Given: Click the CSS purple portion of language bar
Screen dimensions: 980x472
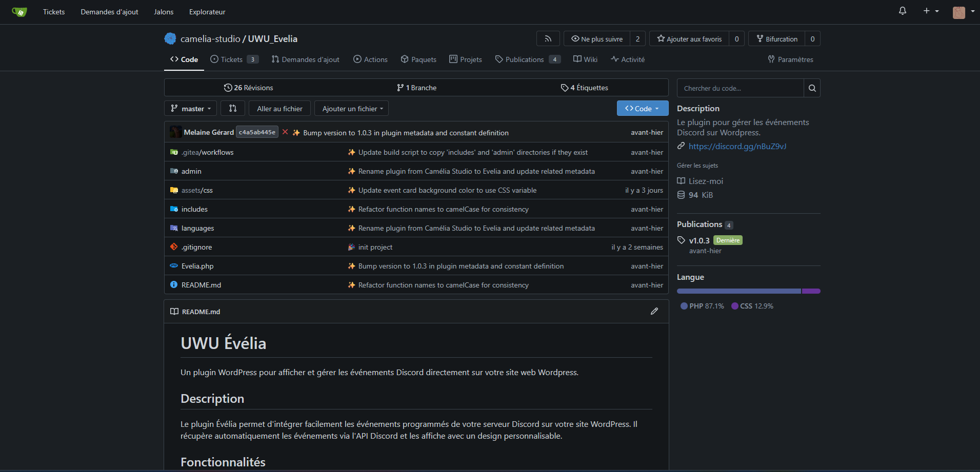Looking at the screenshot, I should coord(811,291).
